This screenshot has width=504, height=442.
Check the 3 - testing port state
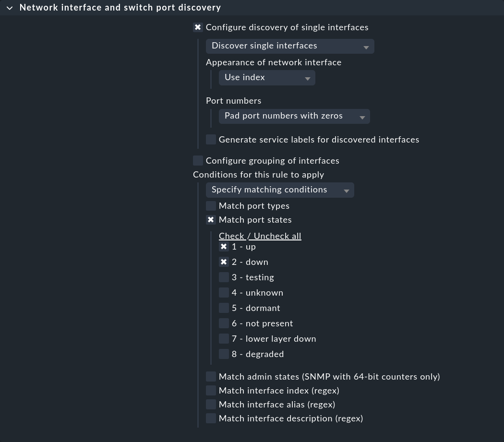224,277
